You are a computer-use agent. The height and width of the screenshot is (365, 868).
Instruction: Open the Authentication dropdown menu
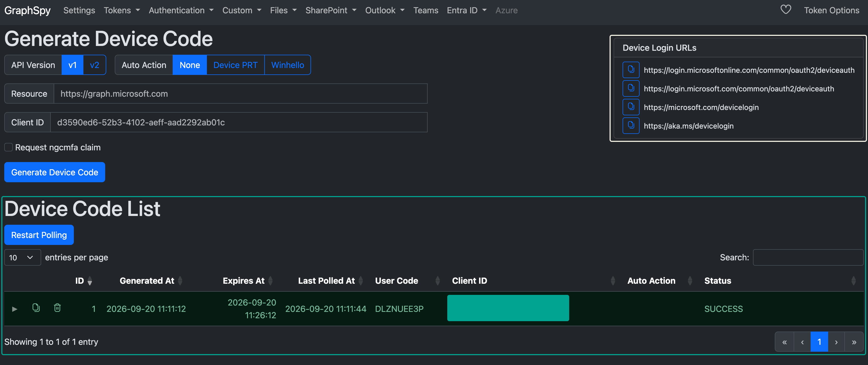point(181,10)
